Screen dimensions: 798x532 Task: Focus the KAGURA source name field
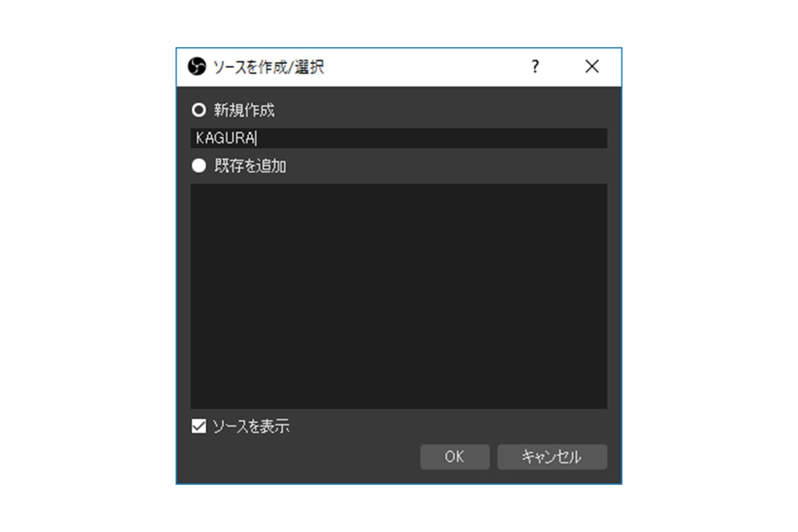tap(398, 138)
